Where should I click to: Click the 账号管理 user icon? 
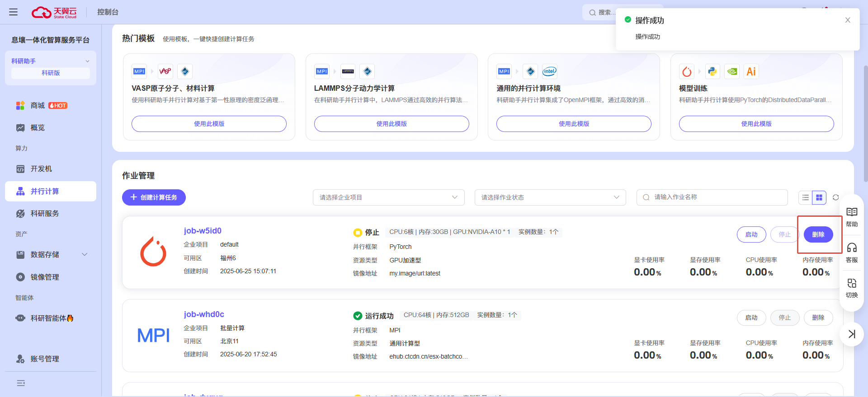click(x=20, y=359)
